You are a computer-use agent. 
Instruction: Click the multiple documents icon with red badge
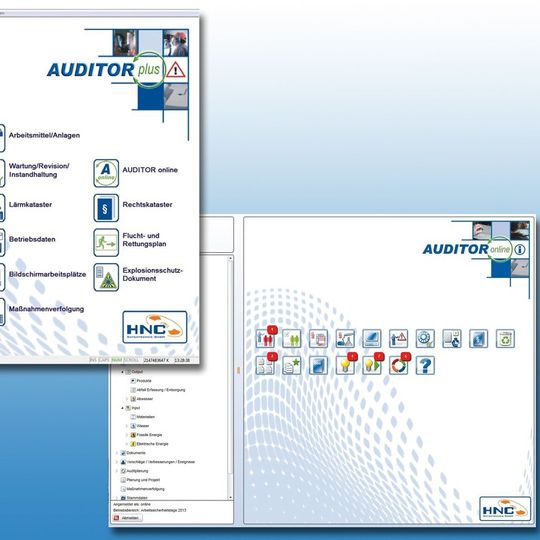click(265, 365)
